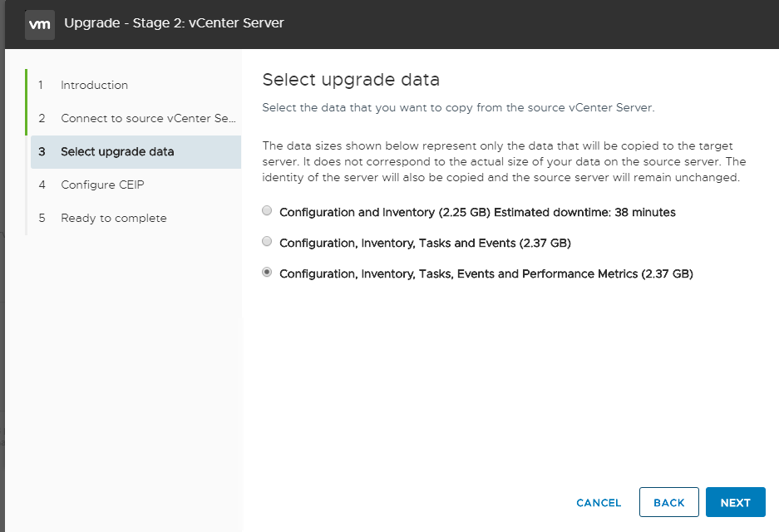Jump to the Configure CEIP step

102,185
